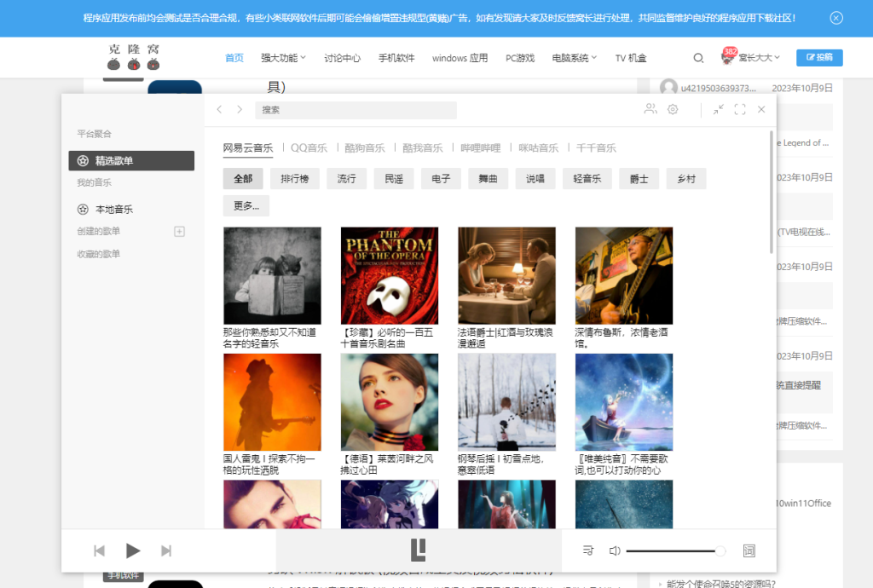Viewport: 873px width, 588px height.
Task: Toggle fullscreen icon in music player
Action: [740, 110]
